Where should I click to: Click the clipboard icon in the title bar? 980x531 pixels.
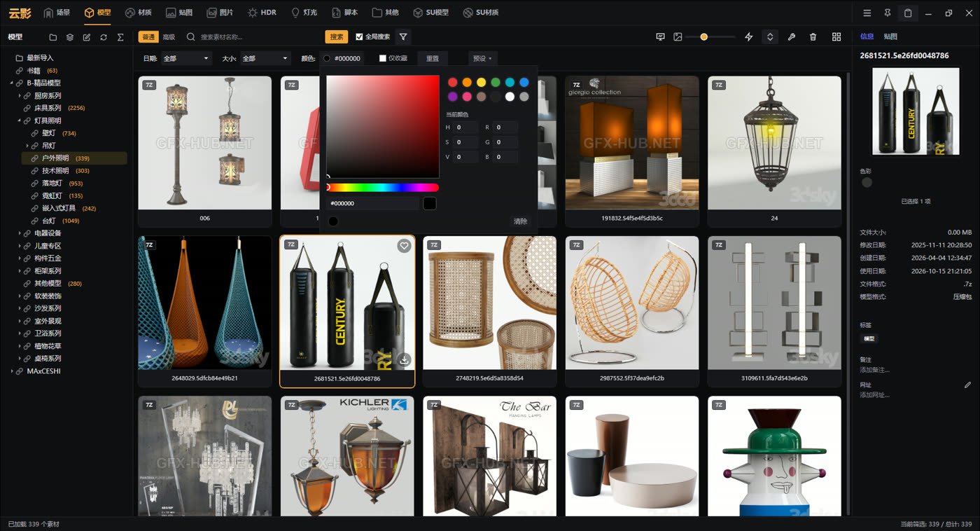coord(908,13)
